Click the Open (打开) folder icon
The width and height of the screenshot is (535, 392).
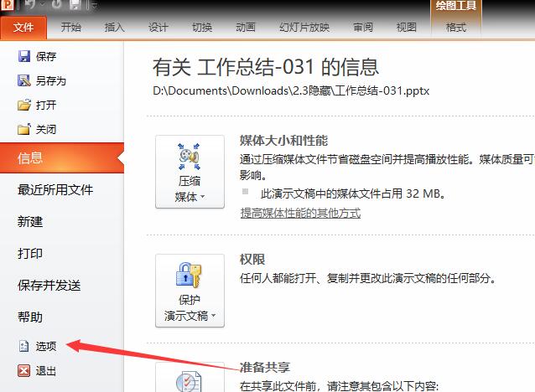point(23,105)
